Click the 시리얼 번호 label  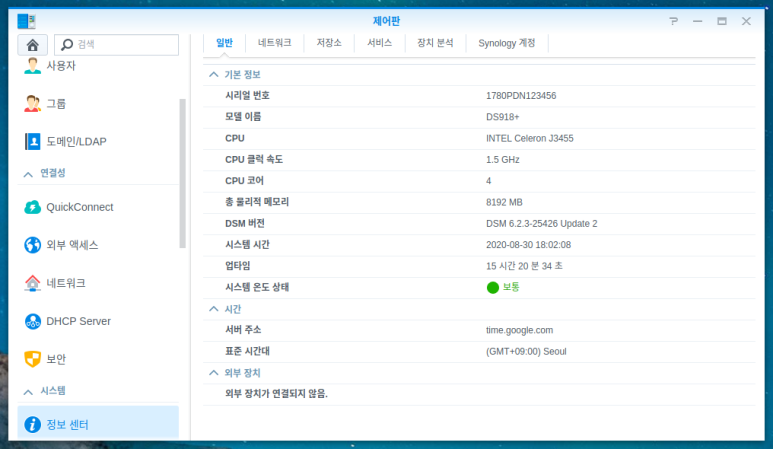247,96
